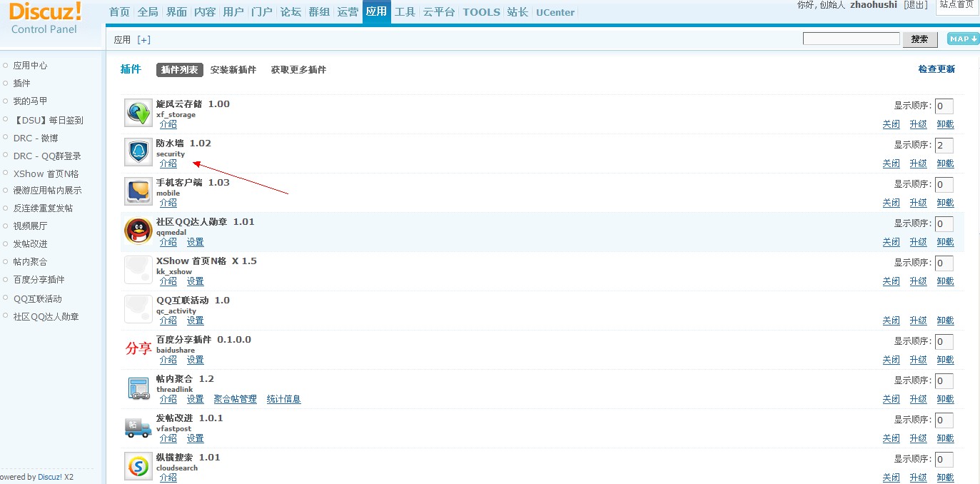Viewport: 980px width, 484px height.
Task: Open 帖内聚合 in the sidebar
Action: [30, 262]
